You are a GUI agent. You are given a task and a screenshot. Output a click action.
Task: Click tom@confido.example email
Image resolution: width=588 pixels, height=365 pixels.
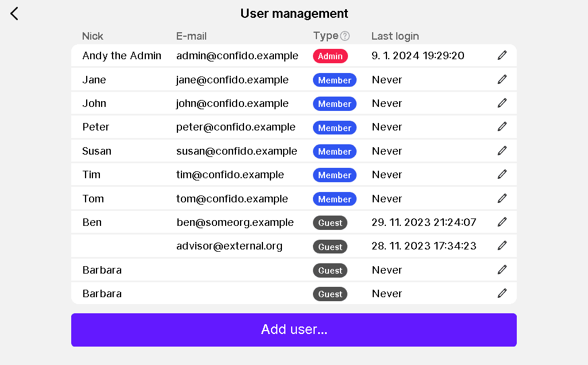(x=232, y=199)
